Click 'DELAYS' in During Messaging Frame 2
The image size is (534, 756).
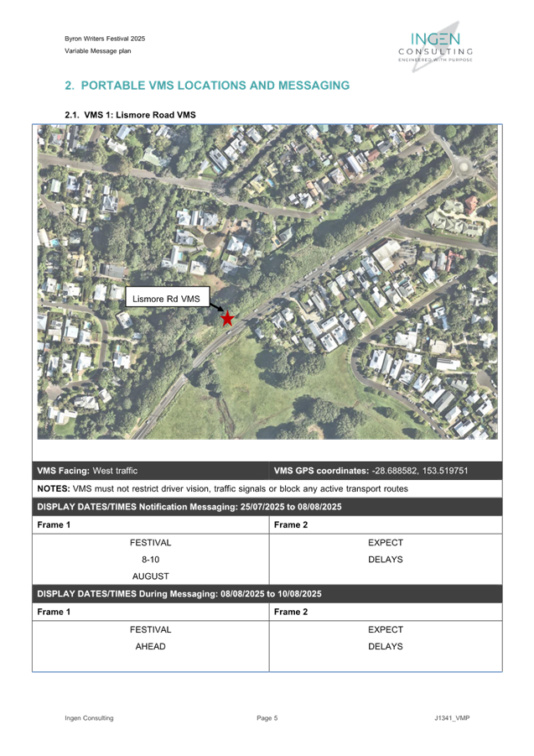386,646
